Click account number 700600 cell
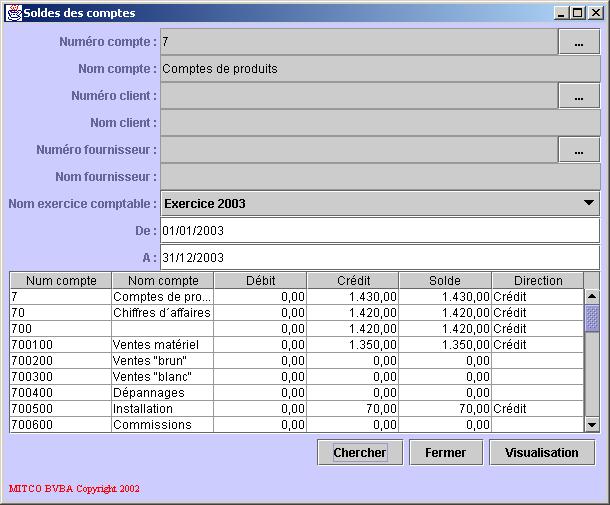This screenshot has height=505, width=610. coord(61,424)
